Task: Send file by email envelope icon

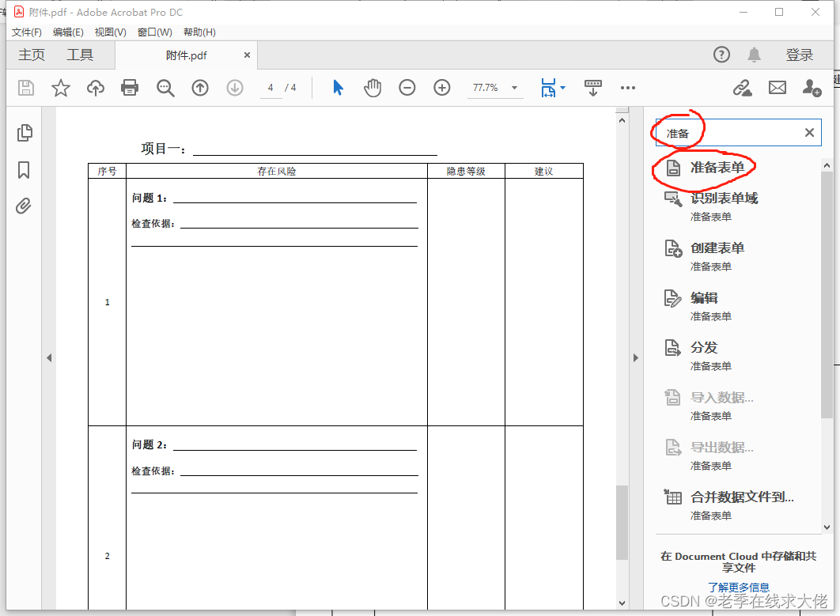Action: point(778,87)
